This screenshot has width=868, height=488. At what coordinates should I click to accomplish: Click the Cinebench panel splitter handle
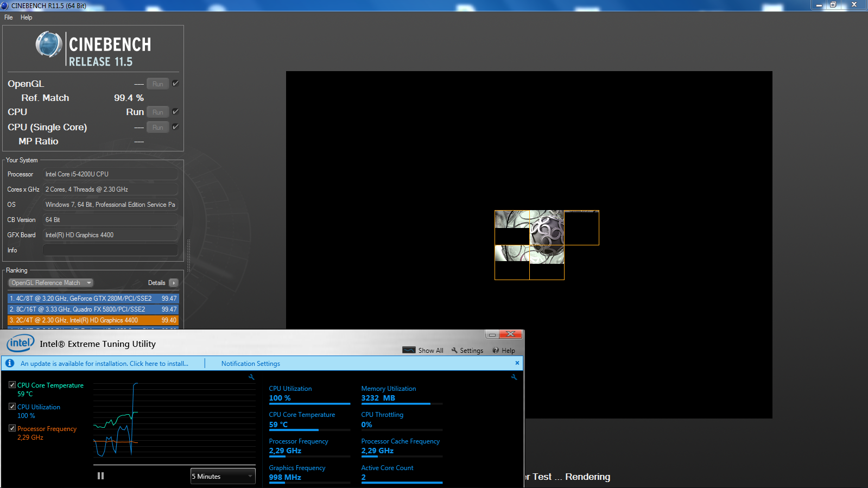coord(188,255)
